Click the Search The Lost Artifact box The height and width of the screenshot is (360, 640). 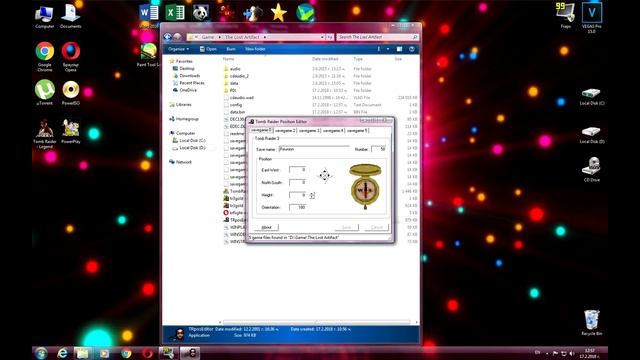pos(378,37)
